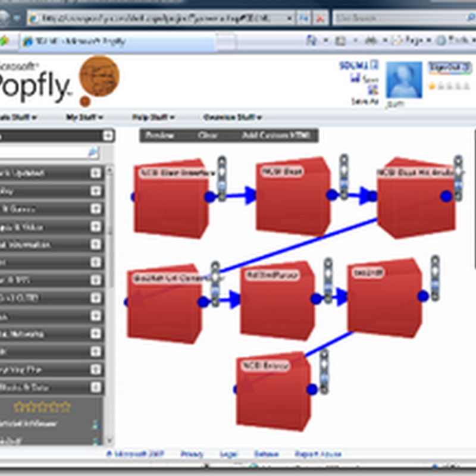The height and width of the screenshot is (476, 476).
Task: Open the Create Stuff menu
Action: click(x=18, y=117)
